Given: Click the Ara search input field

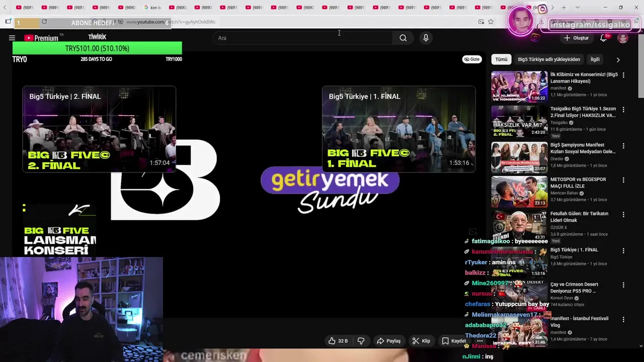Looking at the screenshot, I should click(x=303, y=38).
